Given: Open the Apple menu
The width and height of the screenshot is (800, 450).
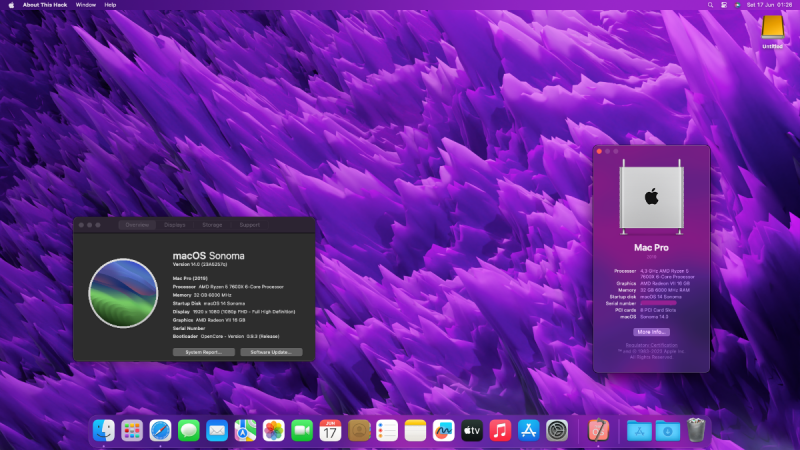Looking at the screenshot, I should point(11,5).
